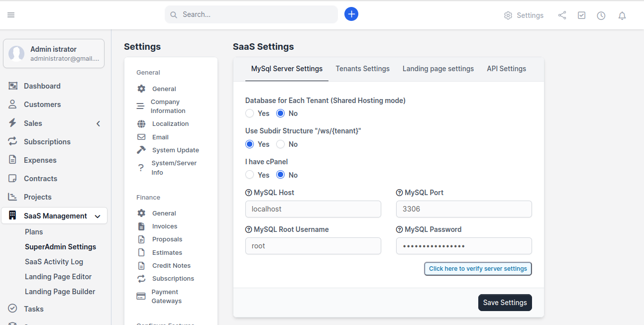Open the Localization globe icon
Viewport: 644px width, 325px height.
coord(141,123)
